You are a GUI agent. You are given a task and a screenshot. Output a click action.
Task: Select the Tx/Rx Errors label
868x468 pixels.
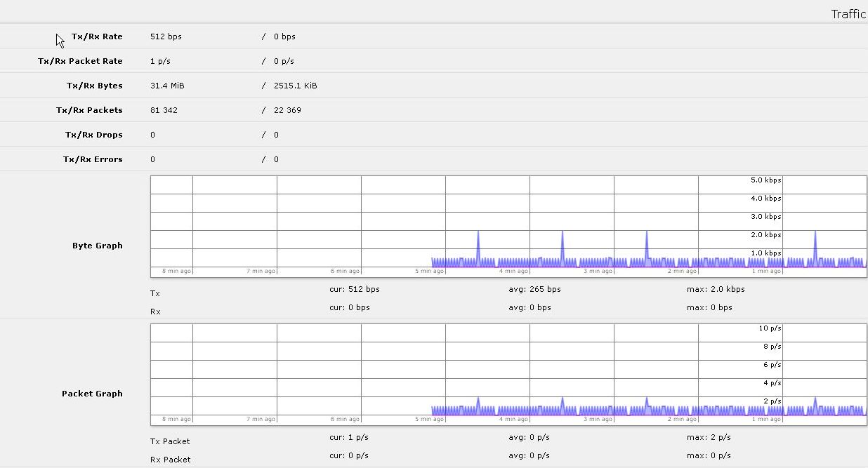pyautogui.click(x=93, y=159)
